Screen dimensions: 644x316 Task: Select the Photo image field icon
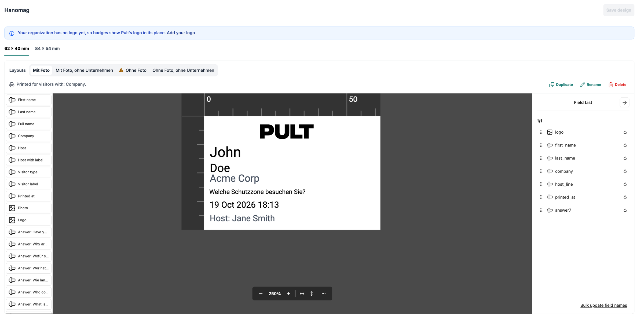coord(12,208)
